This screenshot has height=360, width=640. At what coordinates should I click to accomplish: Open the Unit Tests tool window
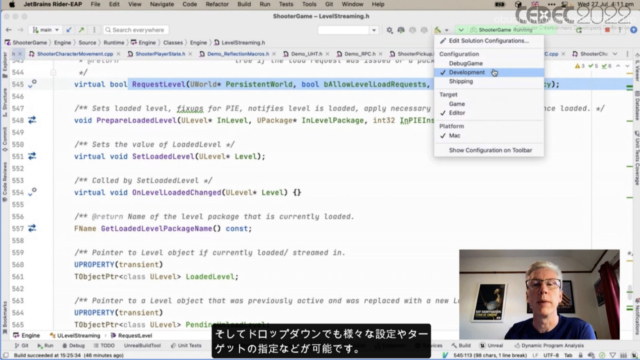[x=186, y=346]
